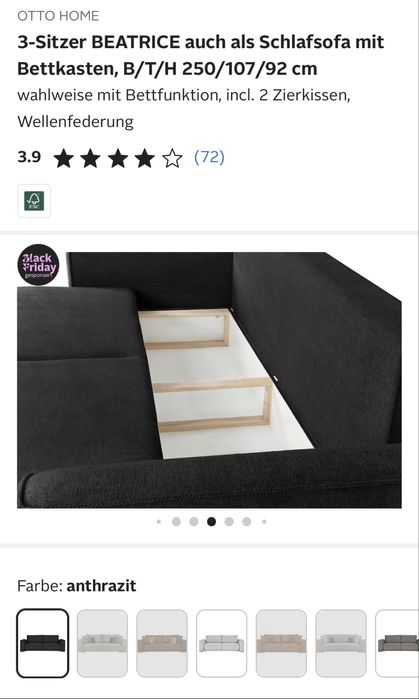This screenshot has width=419, height=699.
Task: Select the empty fifth rating star
Action: [x=172, y=159]
